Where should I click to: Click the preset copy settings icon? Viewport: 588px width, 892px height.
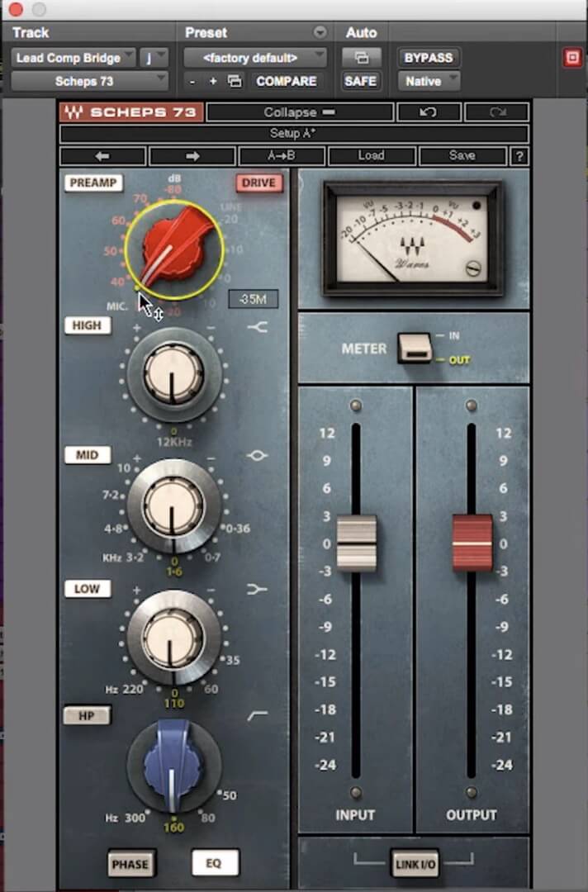click(235, 81)
